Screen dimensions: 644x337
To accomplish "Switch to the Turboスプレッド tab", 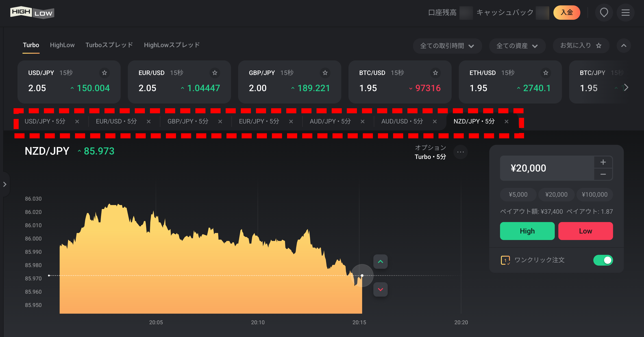I will (x=109, y=45).
